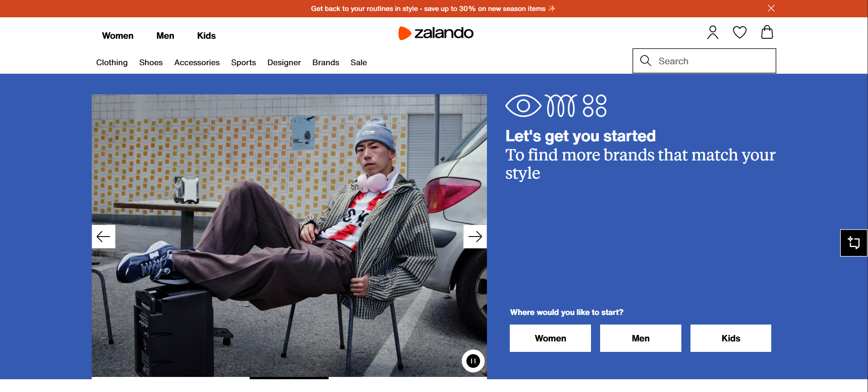This screenshot has height=392, width=868.
Task: Focus the Search input field
Action: (x=704, y=61)
